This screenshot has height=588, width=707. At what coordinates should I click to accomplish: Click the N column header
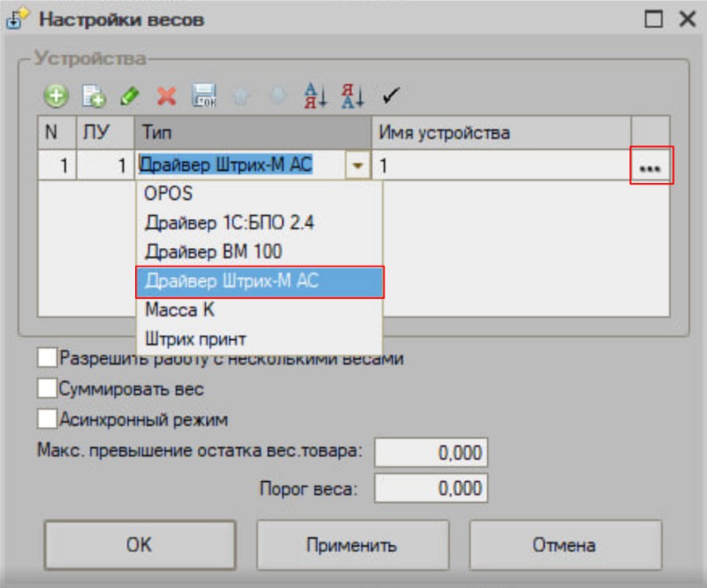click(x=57, y=133)
